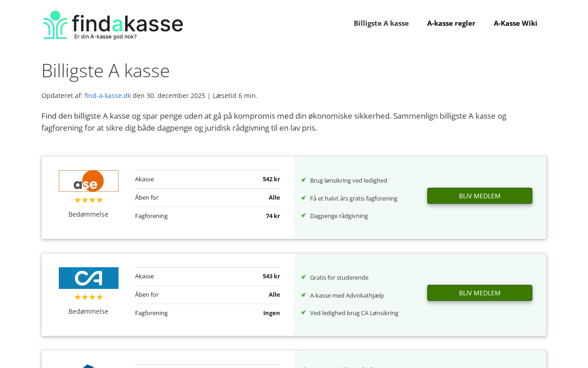Click the 'Billigste A kasse' page heading
Screen dimensions: 588x368
(x=106, y=71)
